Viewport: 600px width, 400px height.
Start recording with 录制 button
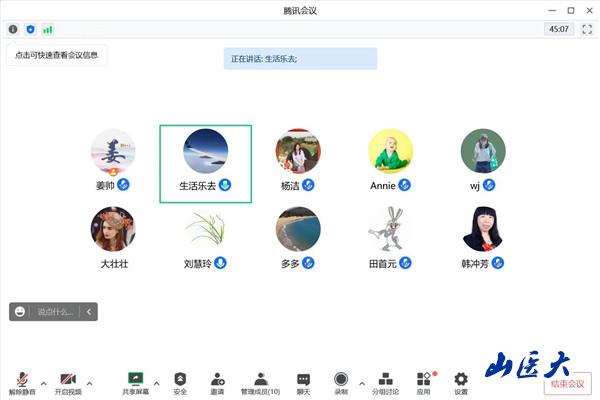(341, 382)
